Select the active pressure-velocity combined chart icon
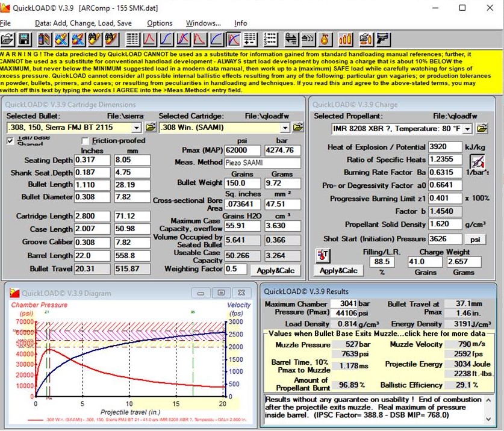The image size is (504, 431). [x=233, y=39]
